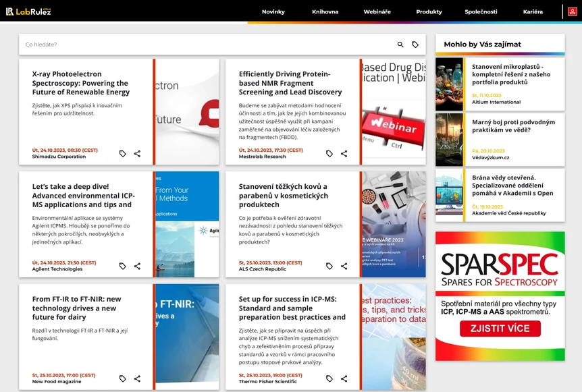Go to Webináře section

(x=377, y=12)
